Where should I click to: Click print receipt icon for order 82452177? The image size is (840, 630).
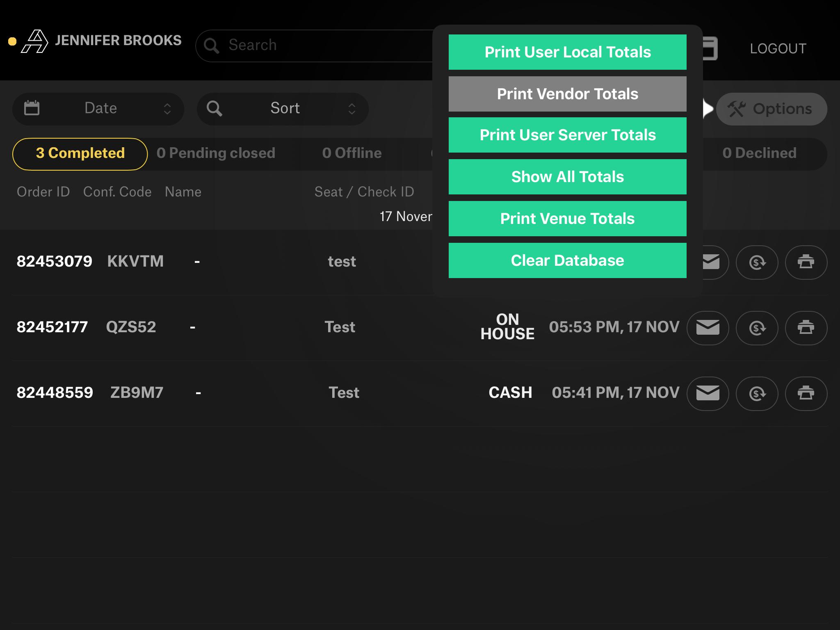coord(806,328)
